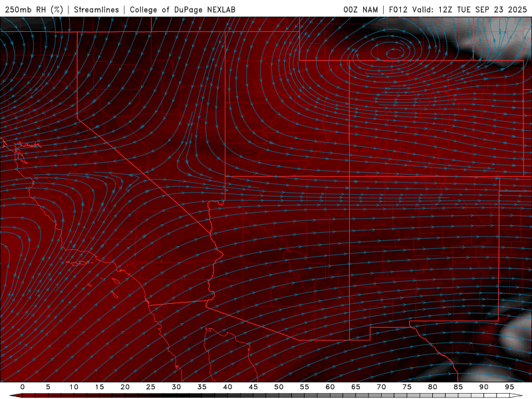The width and height of the screenshot is (532, 399).
Task: Click the "45" humidity scale label
Action: coord(253,387)
